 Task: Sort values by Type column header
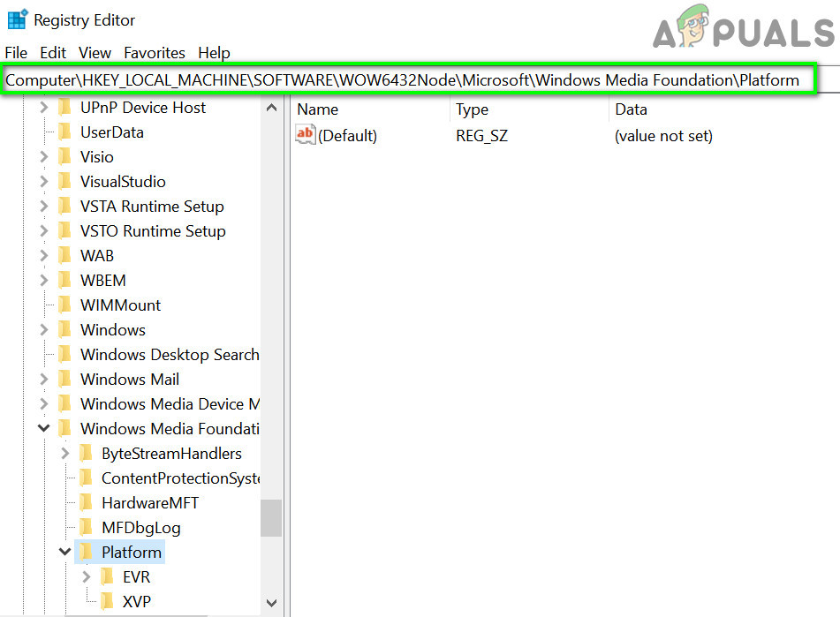[x=472, y=109]
